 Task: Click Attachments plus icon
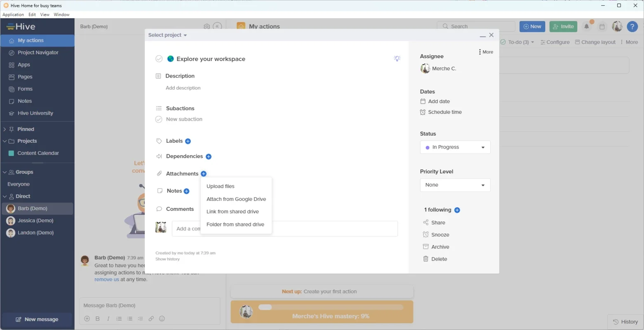204,174
